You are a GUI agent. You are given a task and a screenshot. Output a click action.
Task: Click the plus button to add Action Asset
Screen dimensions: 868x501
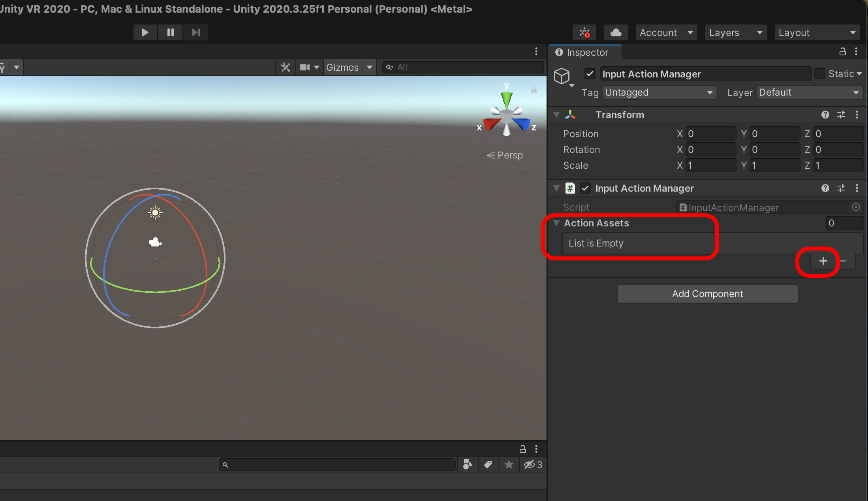[x=823, y=261]
